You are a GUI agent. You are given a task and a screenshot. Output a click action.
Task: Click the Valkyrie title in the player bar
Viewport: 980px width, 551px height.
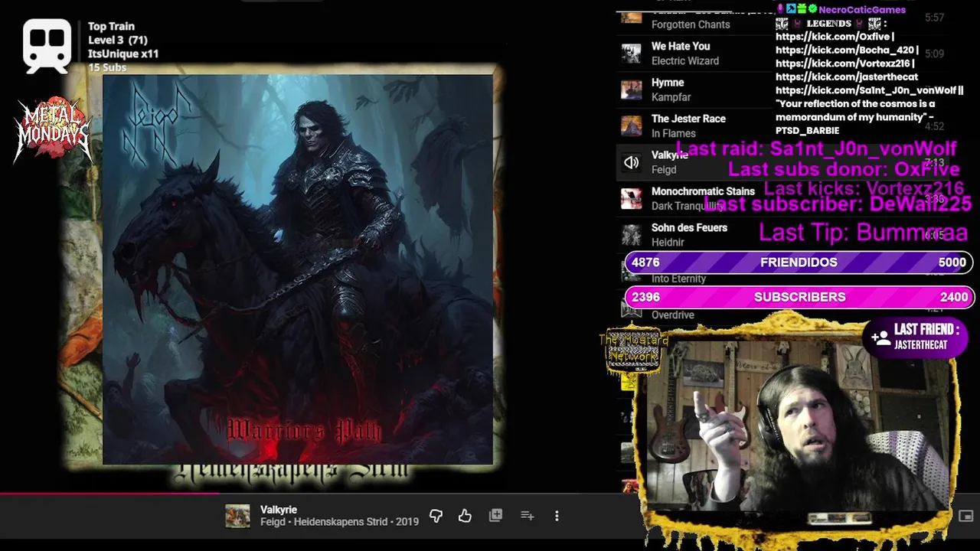coord(279,510)
